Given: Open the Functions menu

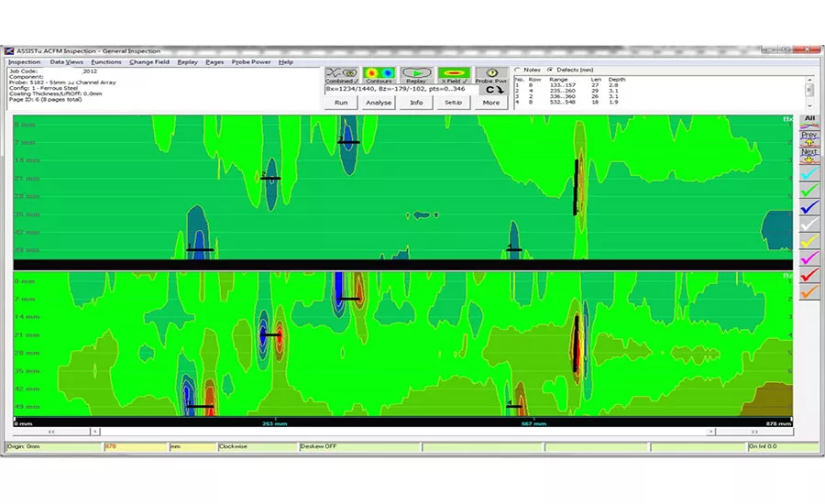Looking at the screenshot, I should click(106, 62).
